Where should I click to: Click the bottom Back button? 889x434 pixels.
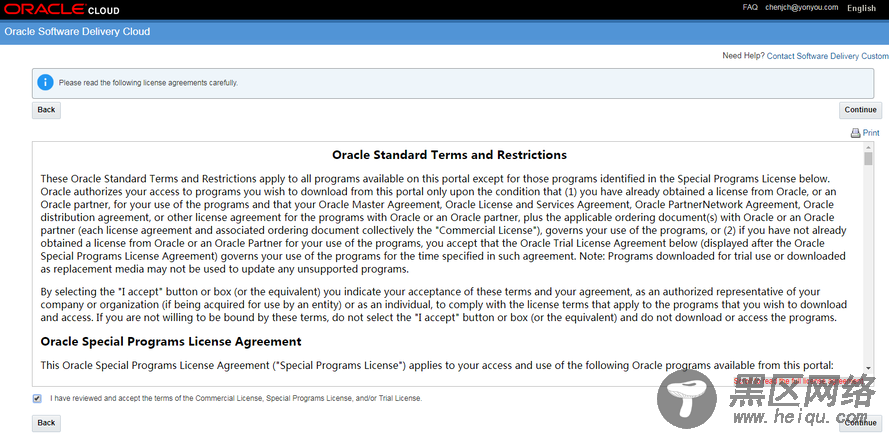[x=46, y=423]
